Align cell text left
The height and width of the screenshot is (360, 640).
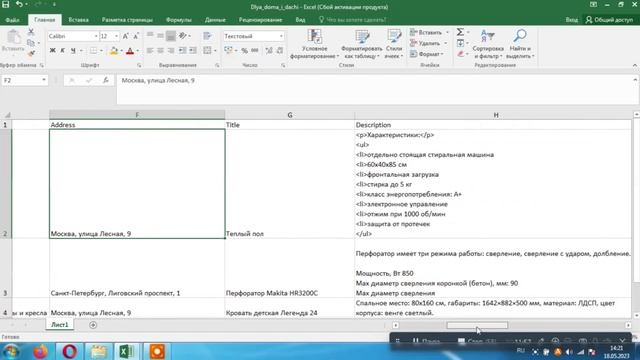(x=150, y=51)
